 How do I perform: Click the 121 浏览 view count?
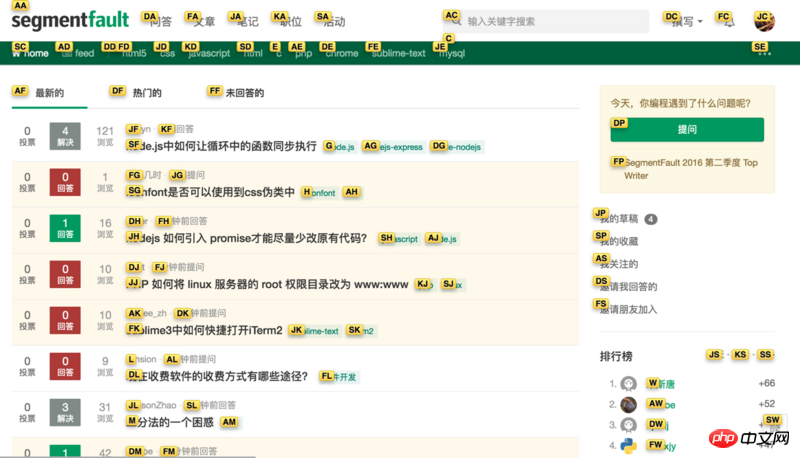[105, 136]
